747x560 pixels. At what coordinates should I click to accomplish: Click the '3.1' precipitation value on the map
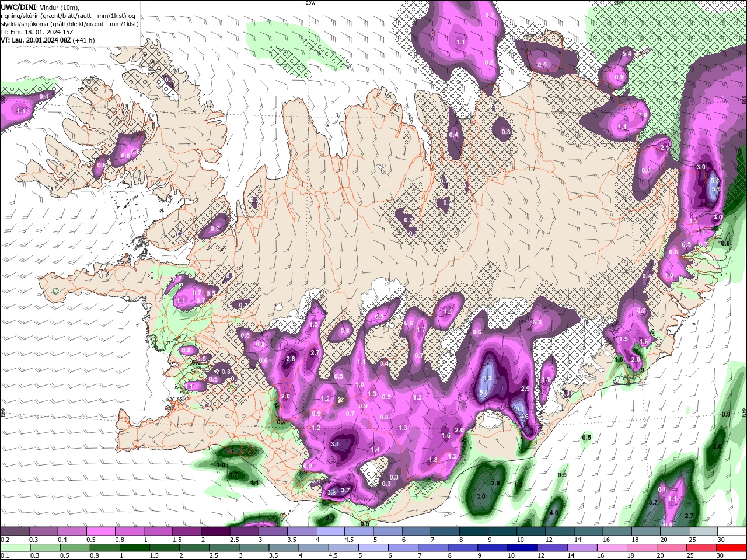click(x=335, y=444)
